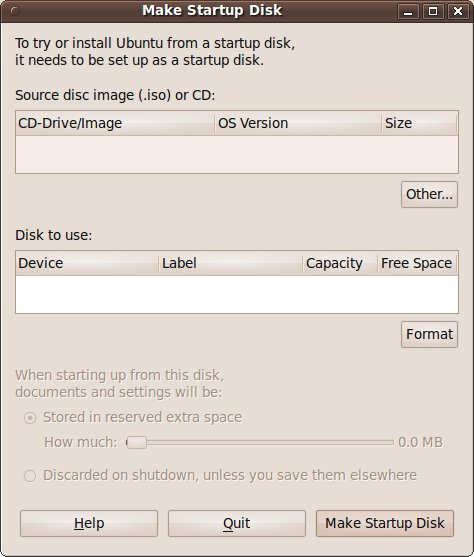Click the empty Disk to use list
This screenshot has height=557, width=474.
point(237,294)
